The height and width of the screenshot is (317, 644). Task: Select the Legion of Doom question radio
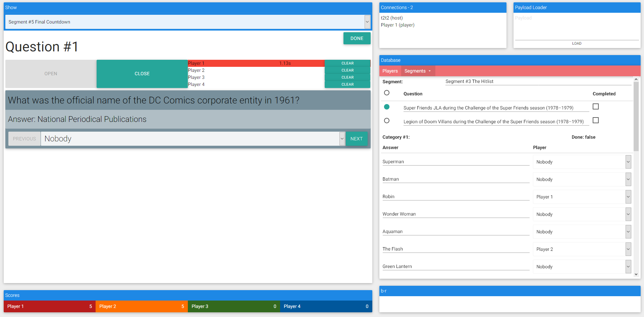[x=387, y=121]
